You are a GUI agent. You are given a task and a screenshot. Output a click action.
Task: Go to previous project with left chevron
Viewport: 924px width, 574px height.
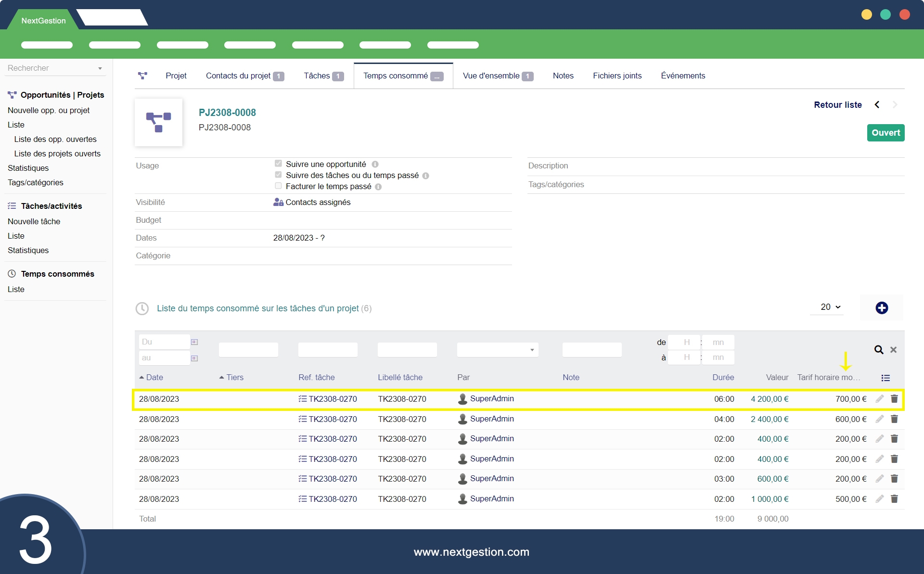pyautogui.click(x=877, y=105)
